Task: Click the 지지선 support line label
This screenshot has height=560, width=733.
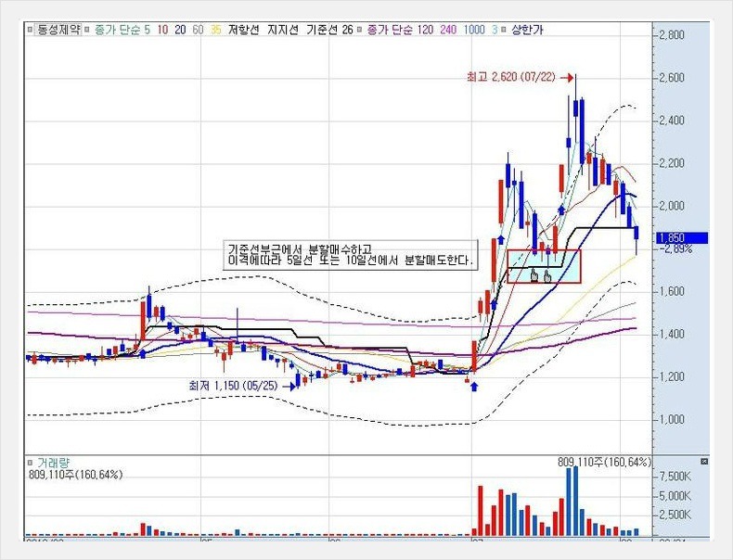Action: 283,30
